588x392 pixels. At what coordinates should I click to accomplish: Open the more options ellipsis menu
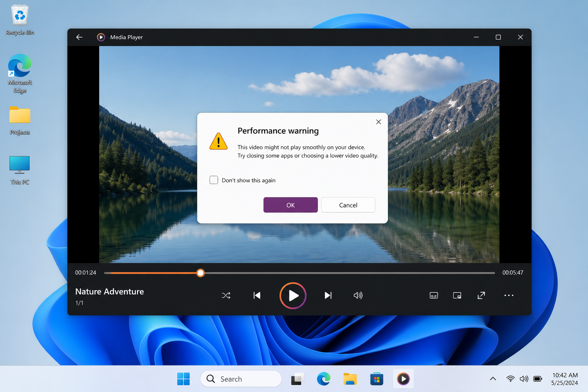(x=509, y=296)
